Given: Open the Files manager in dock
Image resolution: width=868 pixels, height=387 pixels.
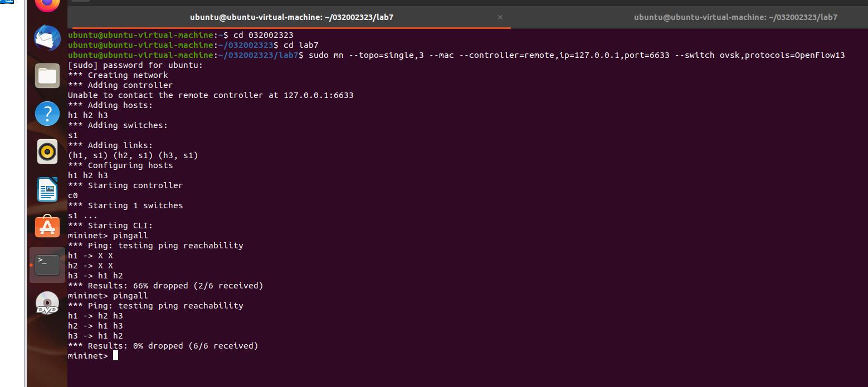Looking at the screenshot, I should (47, 76).
